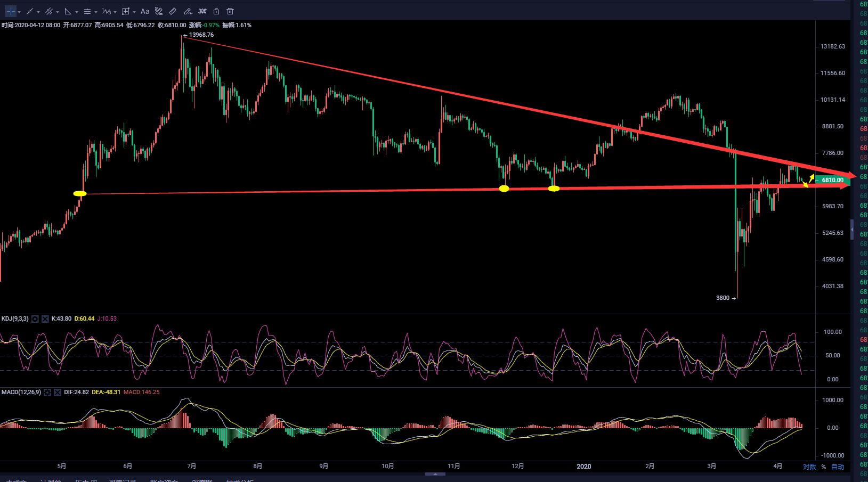Select the Aa text annotation tool
The image size is (868, 482).
tap(145, 11)
